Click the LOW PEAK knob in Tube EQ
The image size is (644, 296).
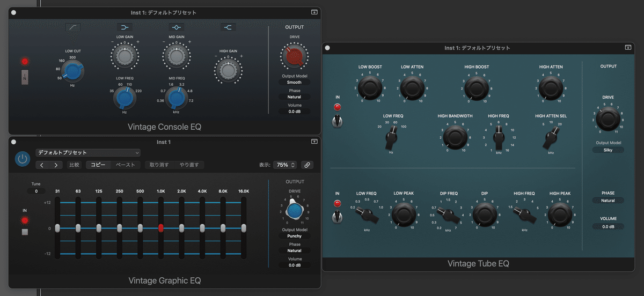(404, 214)
